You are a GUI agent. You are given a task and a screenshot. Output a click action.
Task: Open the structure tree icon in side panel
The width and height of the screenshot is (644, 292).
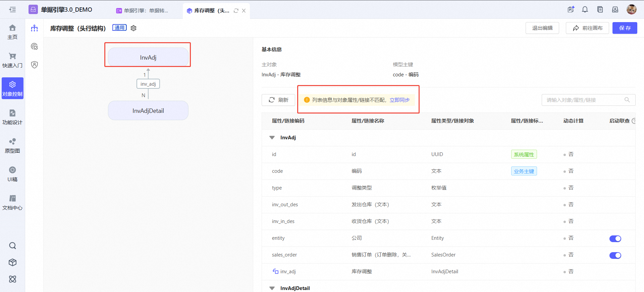34,28
